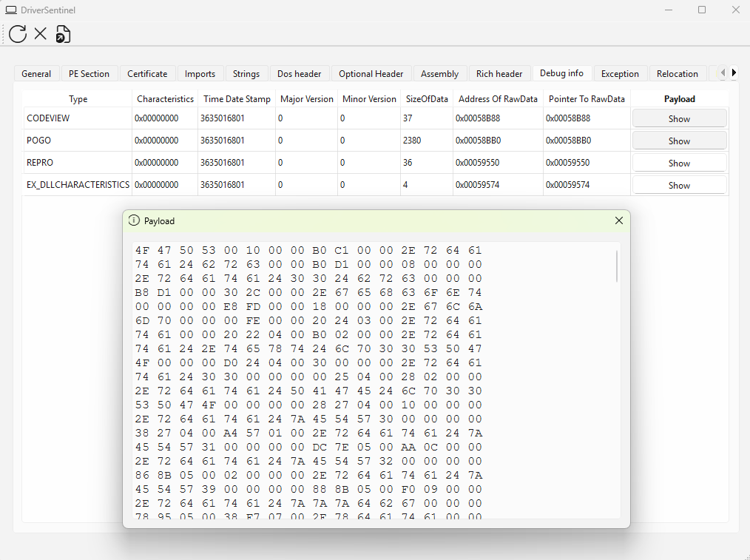Click the Payload info icon
Viewport: 750px width, 560px height.
coord(134,220)
